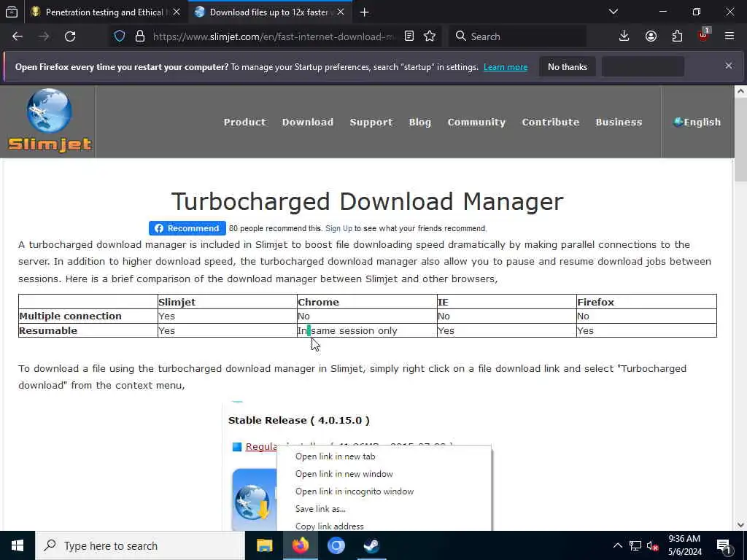This screenshot has height=560, width=747.
Task: Open the Firefox account icon
Action: coord(651,36)
